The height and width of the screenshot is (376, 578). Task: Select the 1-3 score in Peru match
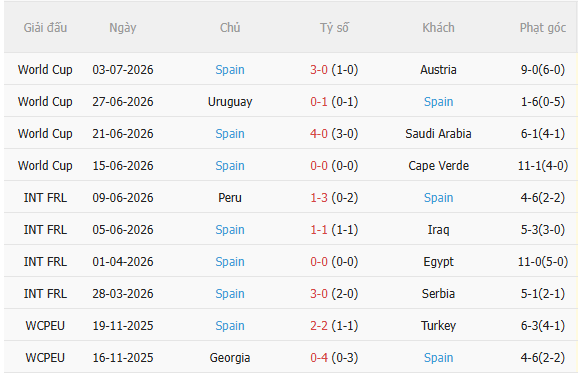coord(319,198)
